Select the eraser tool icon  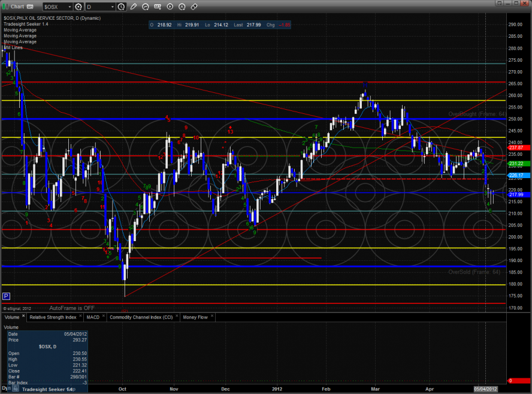[194, 7]
